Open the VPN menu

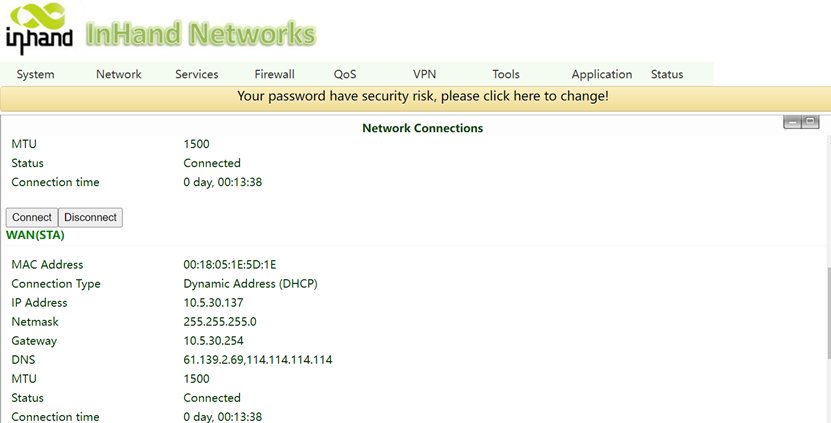(x=425, y=74)
